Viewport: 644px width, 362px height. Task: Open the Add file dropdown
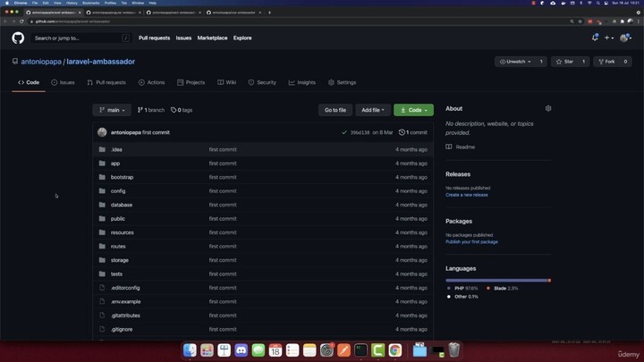pyautogui.click(x=373, y=110)
